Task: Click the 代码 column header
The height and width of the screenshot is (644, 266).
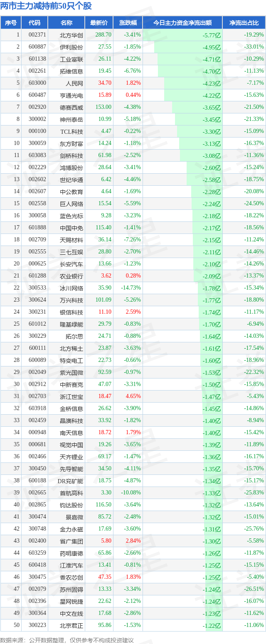Action: (x=34, y=23)
